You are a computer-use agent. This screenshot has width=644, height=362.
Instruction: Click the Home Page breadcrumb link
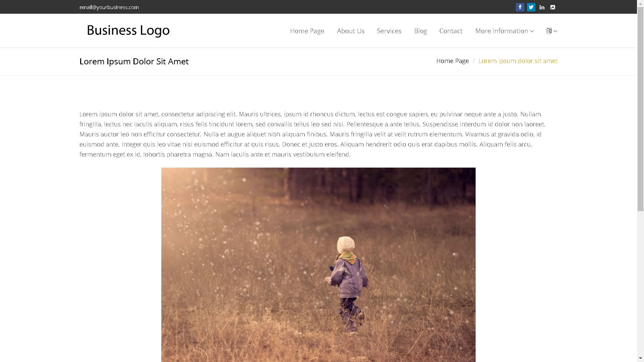pos(452,61)
